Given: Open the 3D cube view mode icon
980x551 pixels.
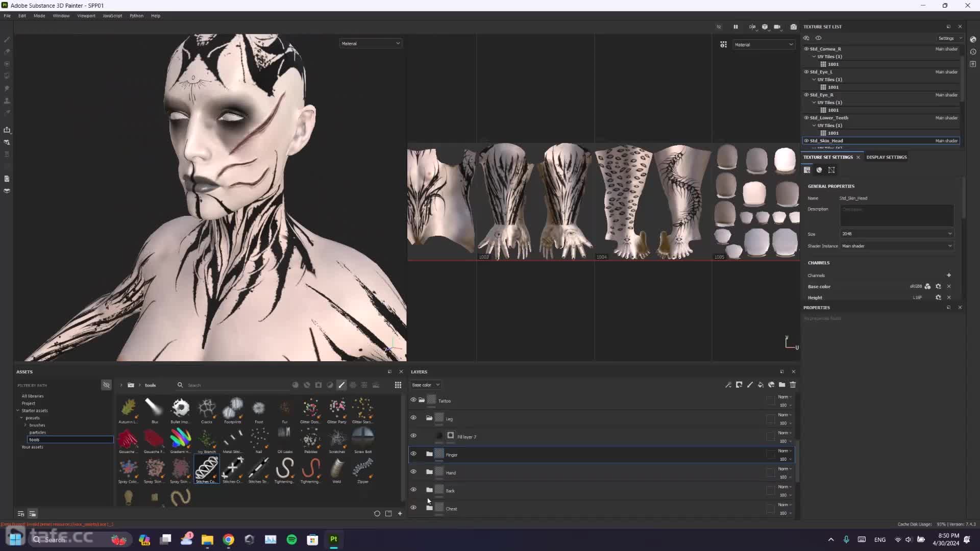Looking at the screenshot, I should (765, 27).
